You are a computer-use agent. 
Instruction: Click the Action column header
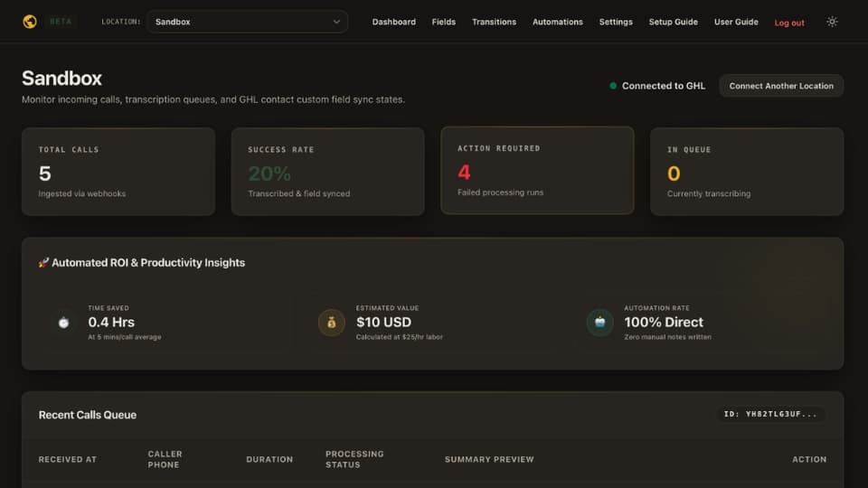pyautogui.click(x=809, y=459)
